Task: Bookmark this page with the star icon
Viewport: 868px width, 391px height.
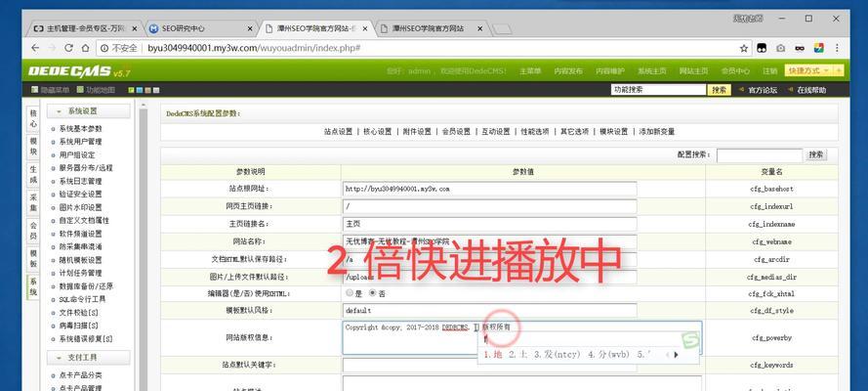Action: [x=745, y=48]
